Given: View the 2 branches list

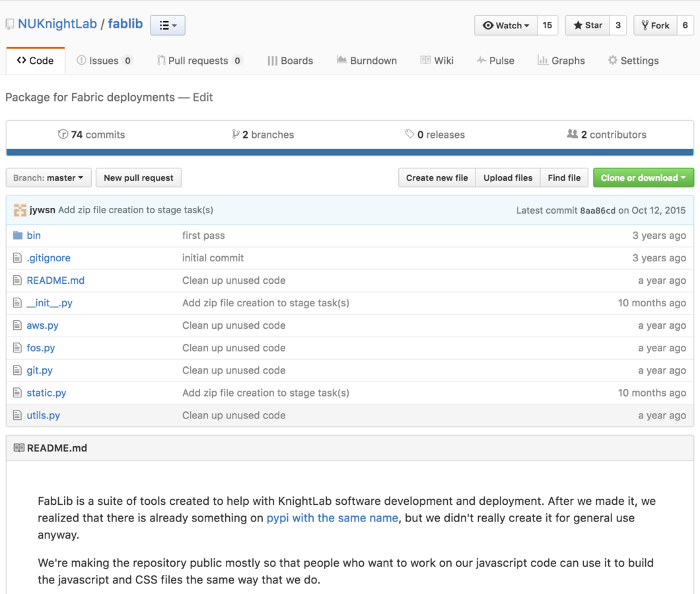Looking at the screenshot, I should [263, 135].
